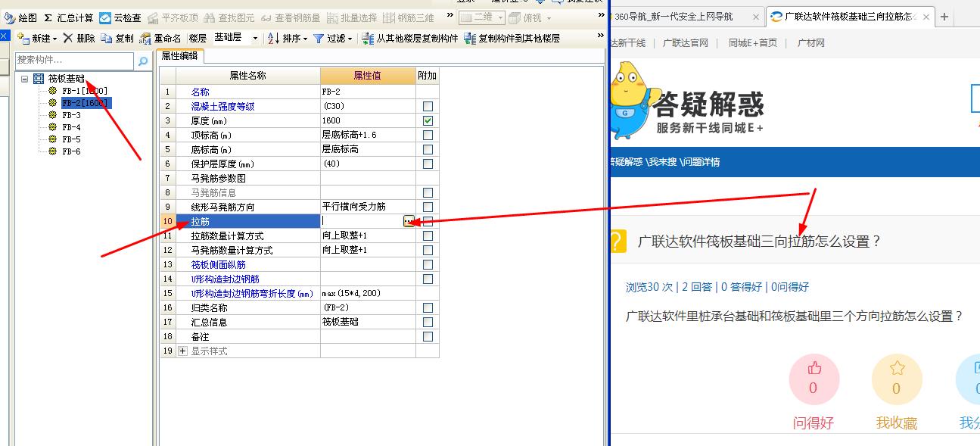
Task: Click the 平行横向受力筋 value cell
Action: [368, 207]
